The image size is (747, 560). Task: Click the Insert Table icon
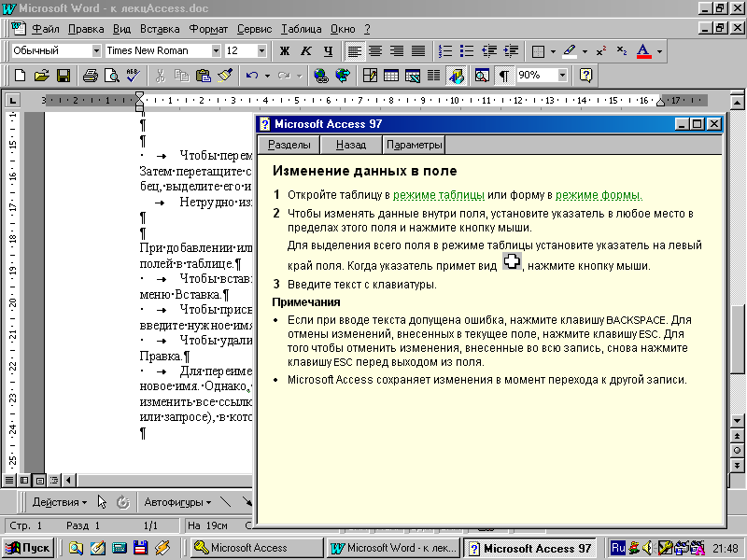391,76
